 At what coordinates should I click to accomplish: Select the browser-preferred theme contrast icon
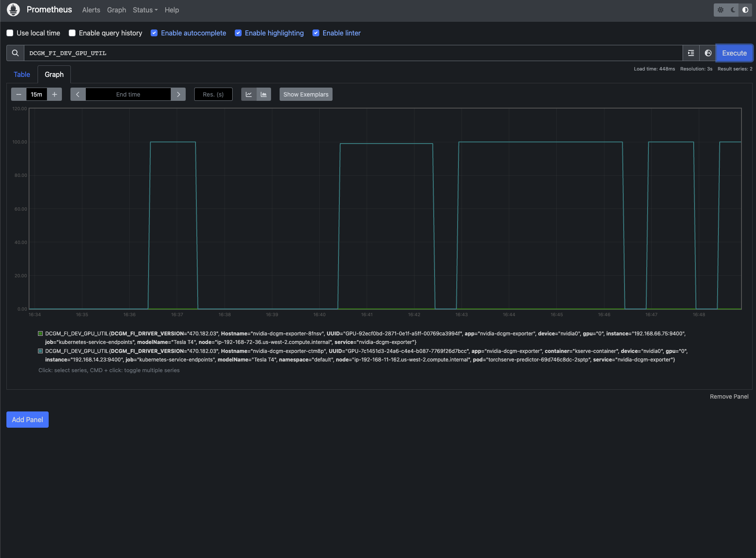745,10
